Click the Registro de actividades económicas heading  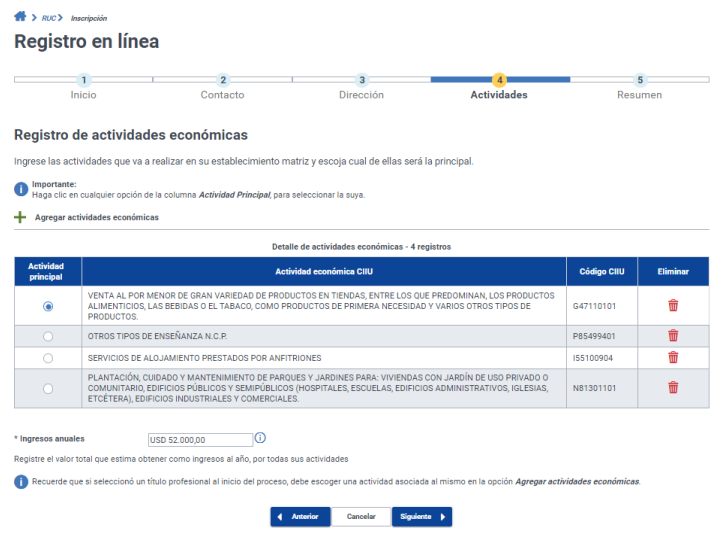coord(131,135)
